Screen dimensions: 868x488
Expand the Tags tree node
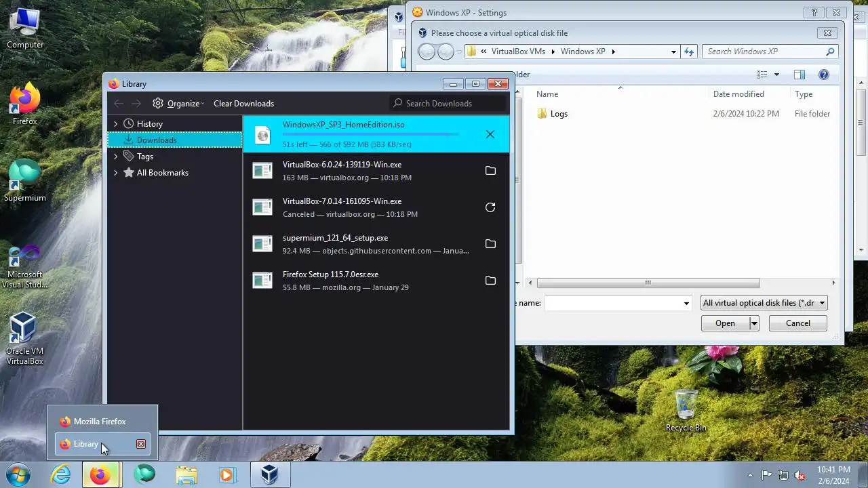click(115, 157)
